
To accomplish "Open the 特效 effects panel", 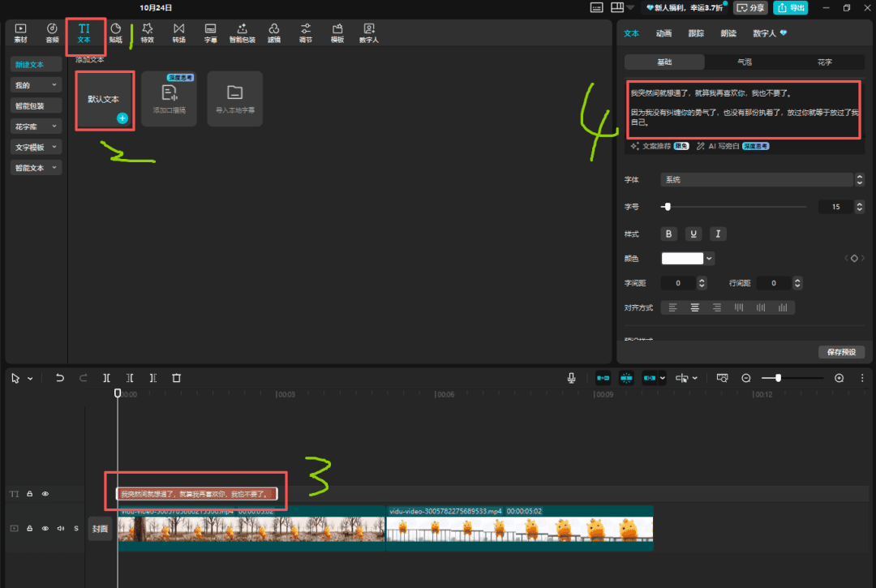I will click(x=147, y=32).
